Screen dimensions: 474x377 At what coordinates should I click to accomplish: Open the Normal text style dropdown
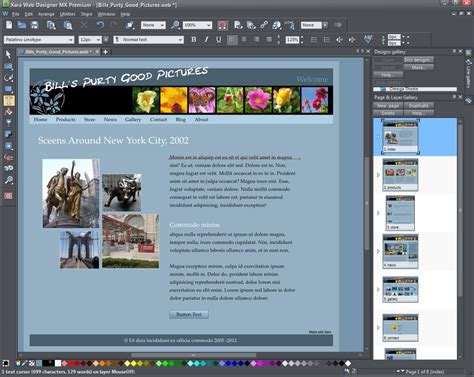tap(149, 40)
